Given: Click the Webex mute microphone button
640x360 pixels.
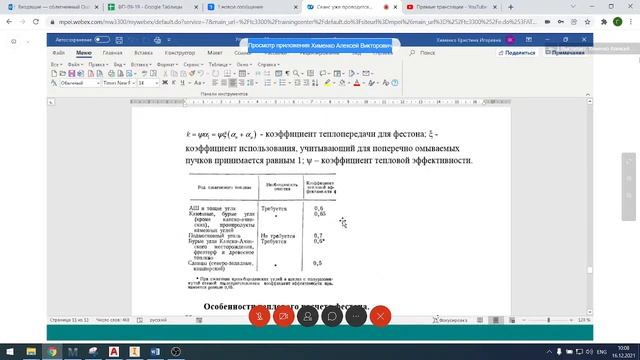Looking at the screenshot, I should point(259,316).
